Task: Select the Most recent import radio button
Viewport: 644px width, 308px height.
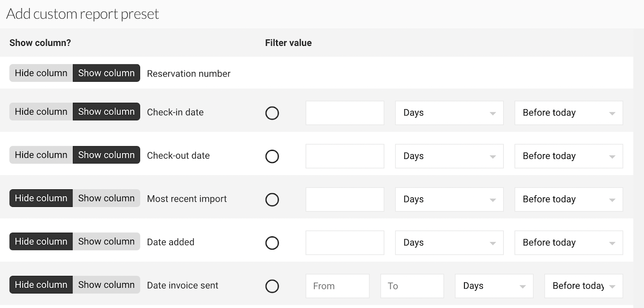Action: click(x=272, y=200)
